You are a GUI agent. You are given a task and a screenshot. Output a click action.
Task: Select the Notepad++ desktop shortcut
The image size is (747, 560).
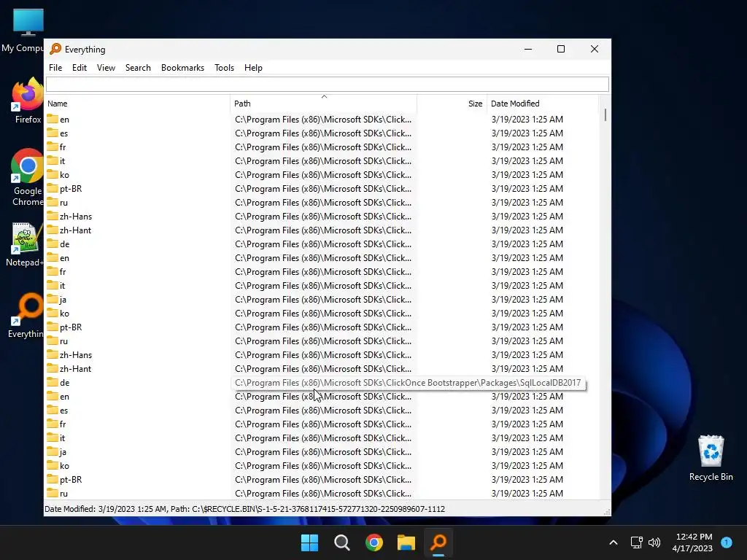25,245
